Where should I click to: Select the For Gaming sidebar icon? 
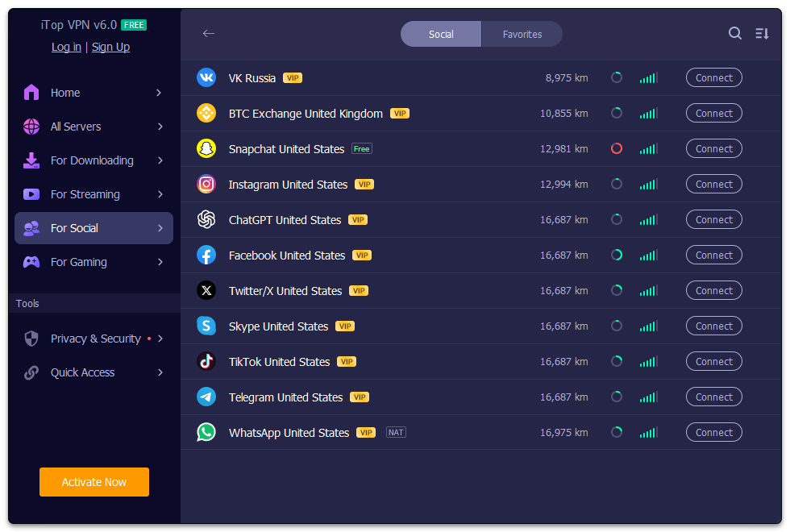(x=31, y=262)
